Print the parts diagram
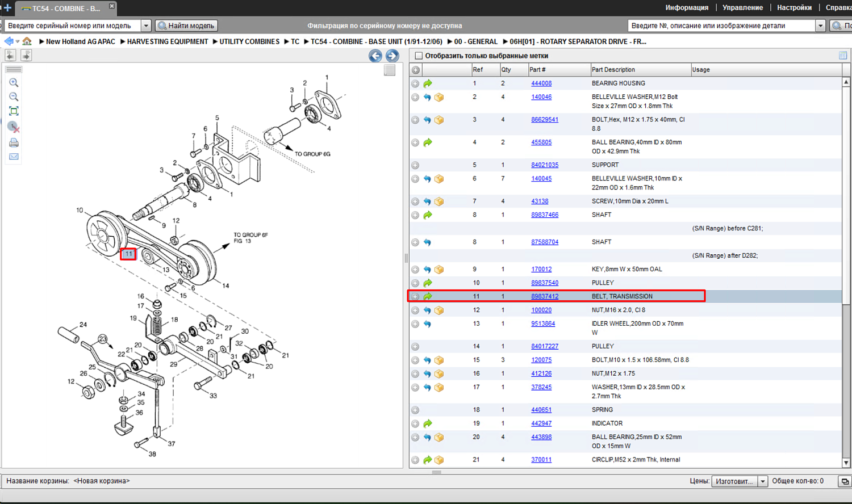The image size is (852, 504). click(x=14, y=142)
